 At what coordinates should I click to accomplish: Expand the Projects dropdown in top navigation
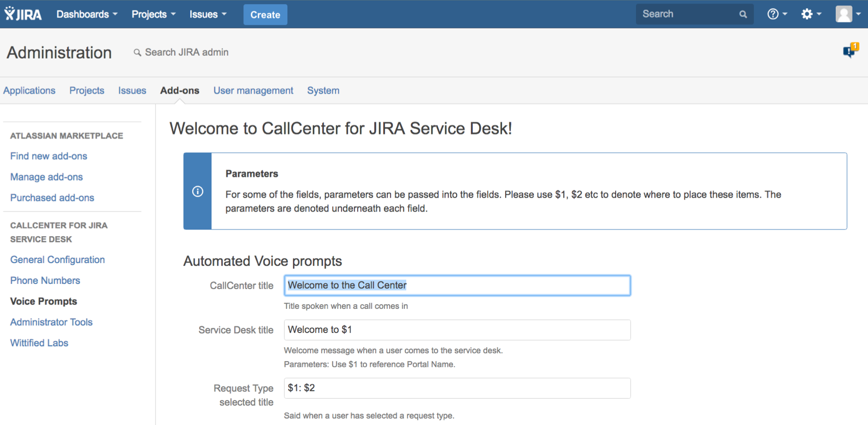(153, 14)
